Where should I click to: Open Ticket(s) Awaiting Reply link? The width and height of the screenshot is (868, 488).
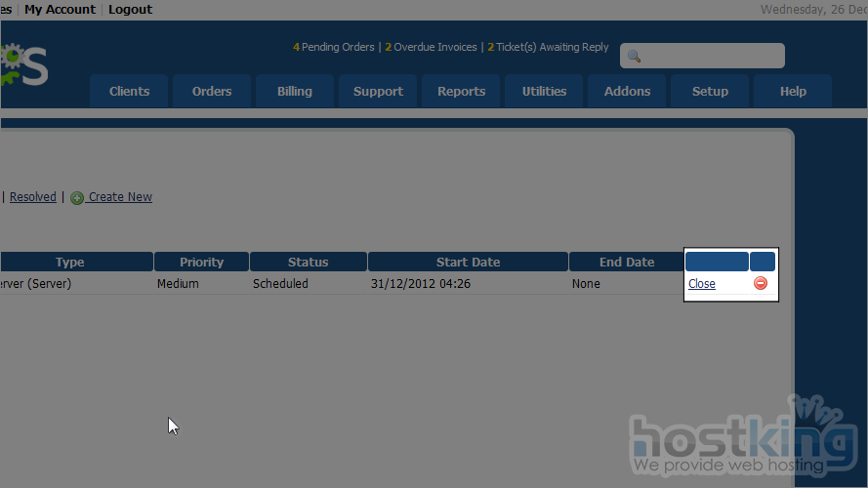pyautogui.click(x=548, y=47)
